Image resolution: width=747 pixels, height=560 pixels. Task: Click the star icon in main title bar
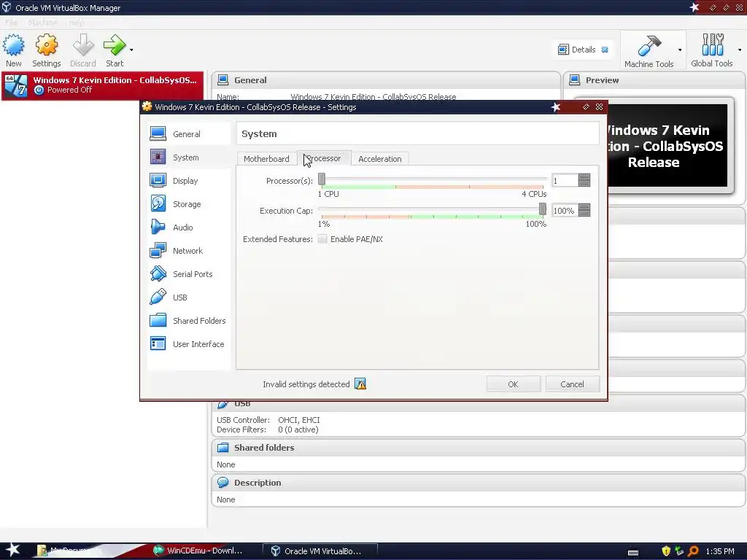694,7
